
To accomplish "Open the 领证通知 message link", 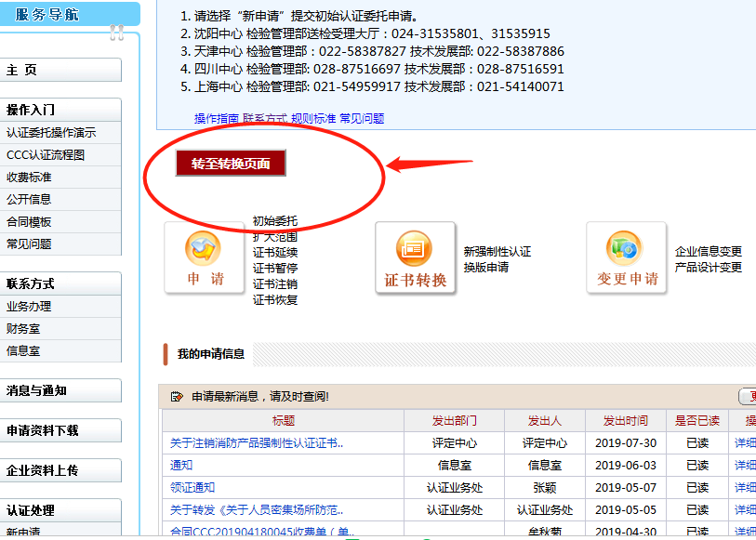I will (192, 488).
